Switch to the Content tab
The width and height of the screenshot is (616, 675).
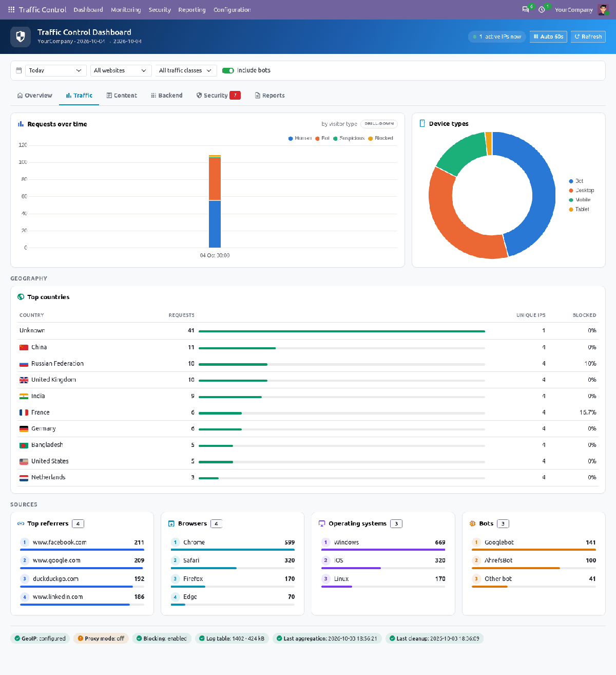click(122, 96)
